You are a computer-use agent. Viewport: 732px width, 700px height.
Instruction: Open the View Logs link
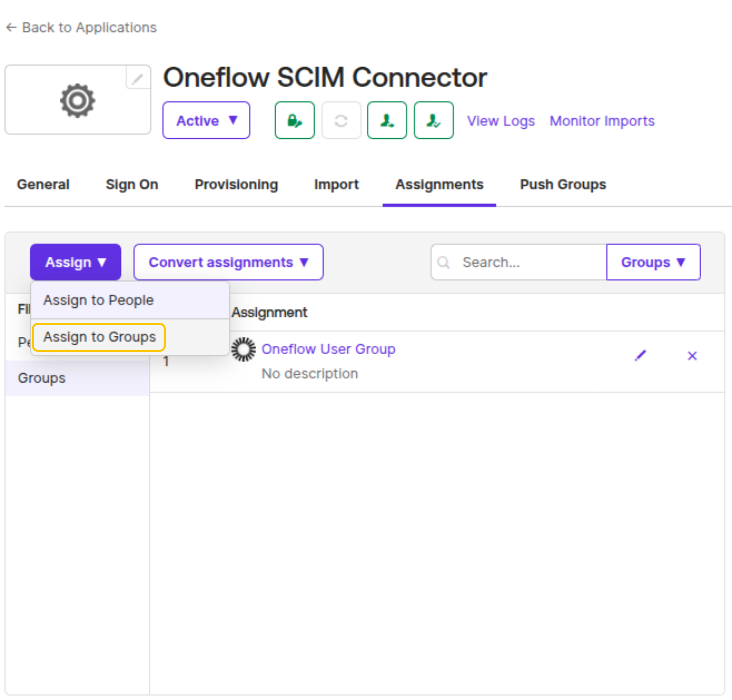coord(501,121)
